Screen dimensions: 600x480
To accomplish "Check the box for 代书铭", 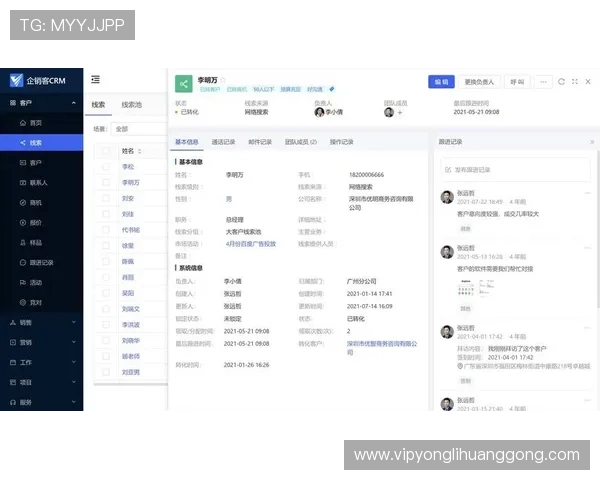I will pyautogui.click(x=106, y=230).
